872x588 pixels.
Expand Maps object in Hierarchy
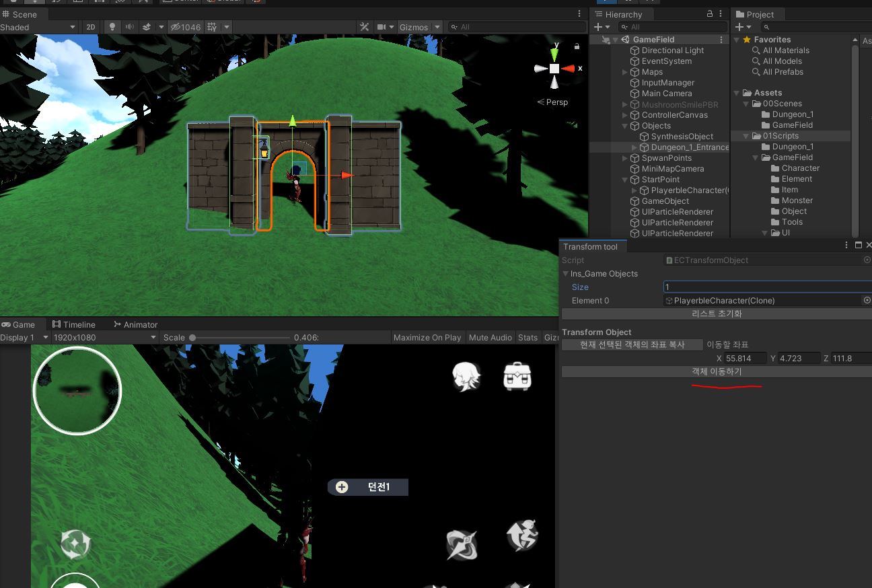pos(624,72)
